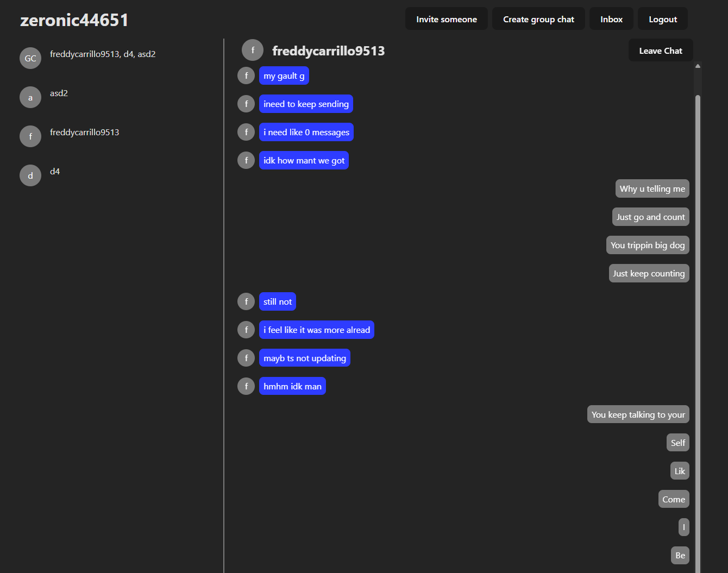The height and width of the screenshot is (573, 728).
Task: Log out using the Logout button
Action: (x=663, y=19)
